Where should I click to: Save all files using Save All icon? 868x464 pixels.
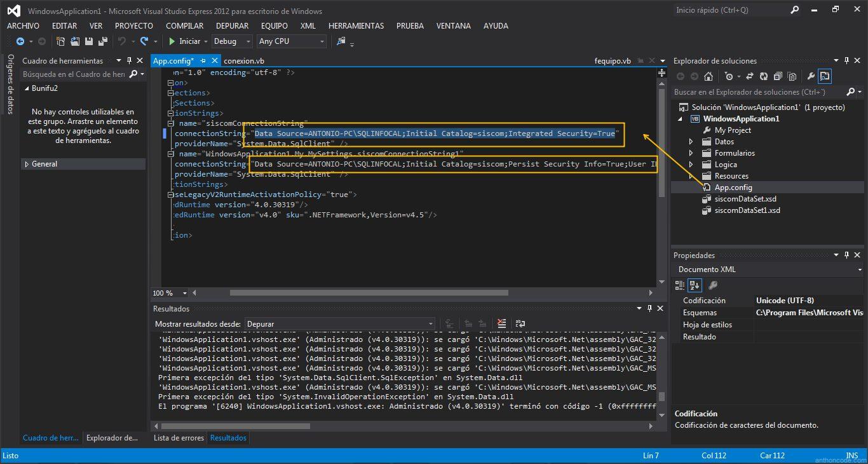102,41
